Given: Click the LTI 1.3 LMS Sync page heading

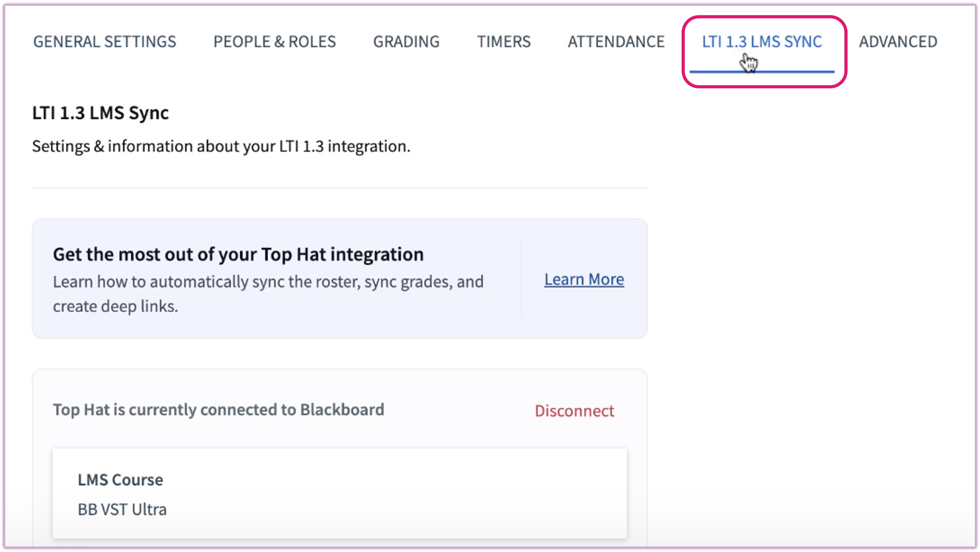Looking at the screenshot, I should pos(100,113).
